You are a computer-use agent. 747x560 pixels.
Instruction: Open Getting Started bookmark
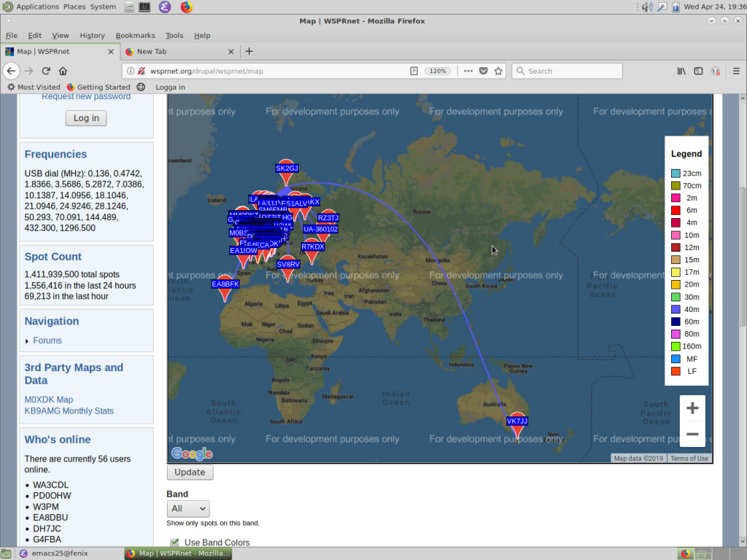click(98, 87)
